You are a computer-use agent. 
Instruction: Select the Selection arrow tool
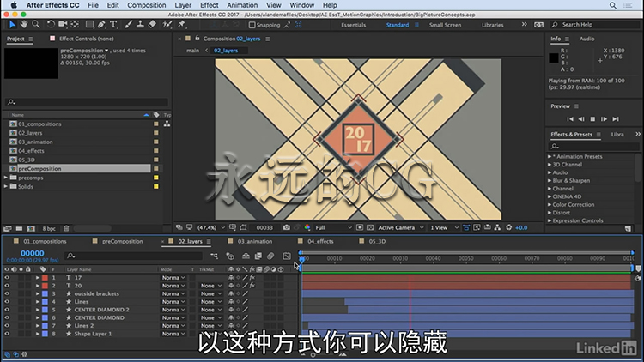click(x=12, y=25)
